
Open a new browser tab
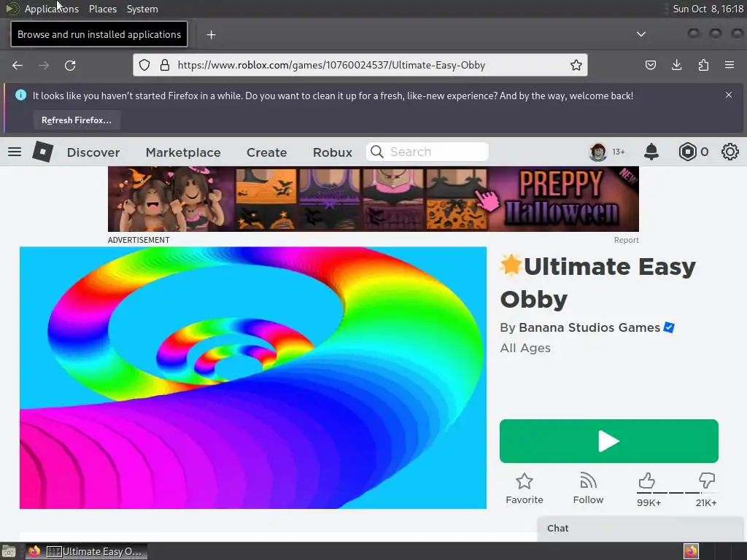click(211, 35)
